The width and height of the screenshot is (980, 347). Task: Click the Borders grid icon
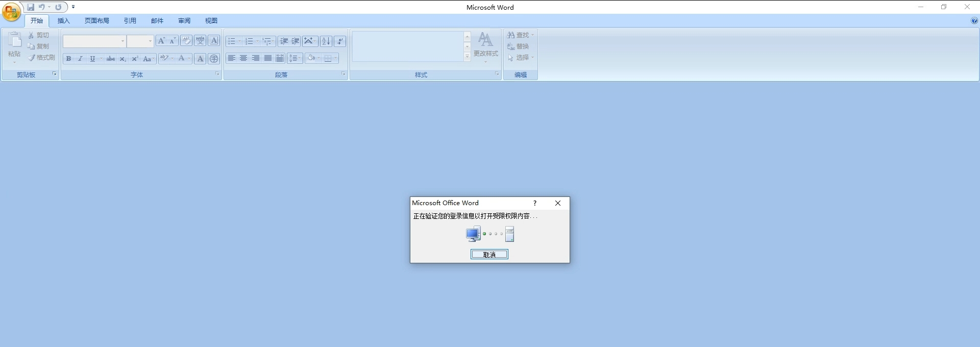[x=328, y=58]
